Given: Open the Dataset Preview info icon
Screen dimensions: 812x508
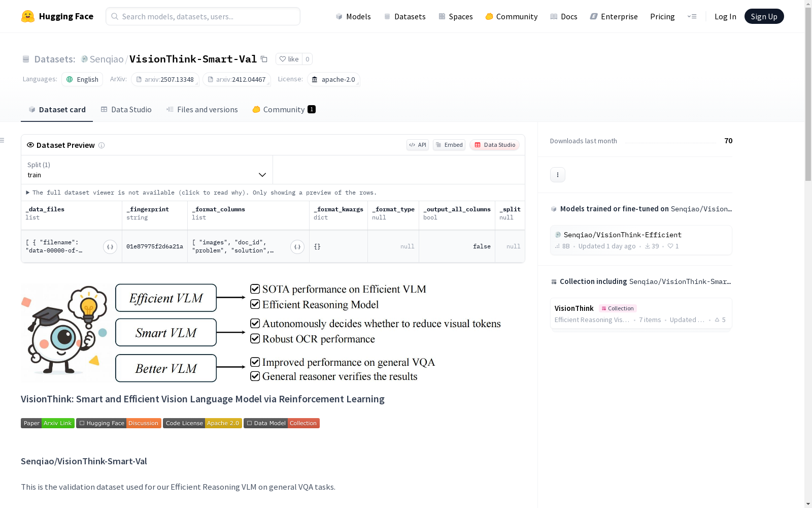Looking at the screenshot, I should (101, 145).
